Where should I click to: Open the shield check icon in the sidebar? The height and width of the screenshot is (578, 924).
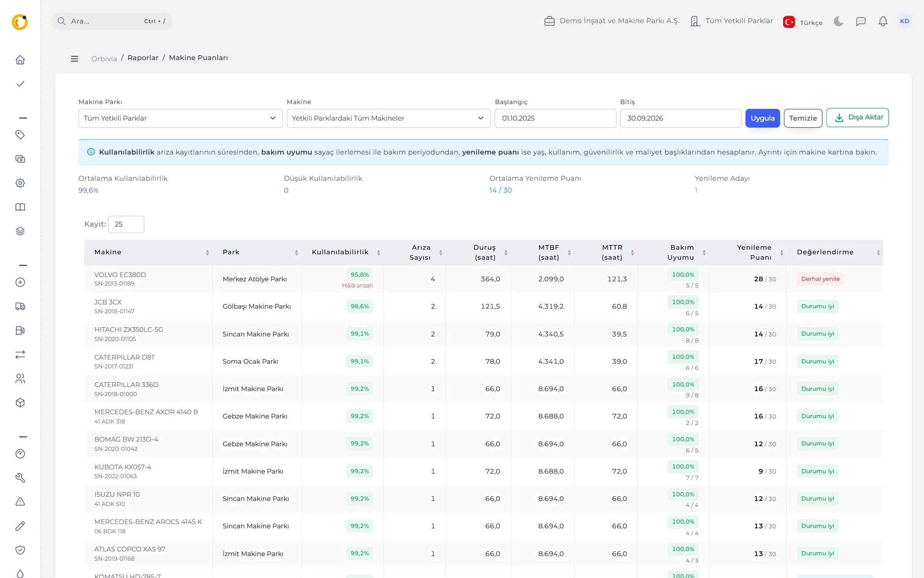click(x=20, y=550)
